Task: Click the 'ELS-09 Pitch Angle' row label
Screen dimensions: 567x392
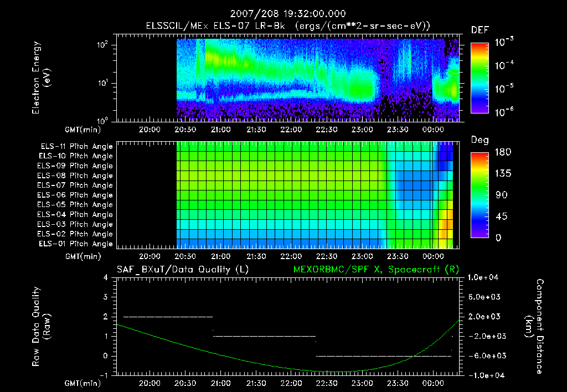Action: [75, 166]
